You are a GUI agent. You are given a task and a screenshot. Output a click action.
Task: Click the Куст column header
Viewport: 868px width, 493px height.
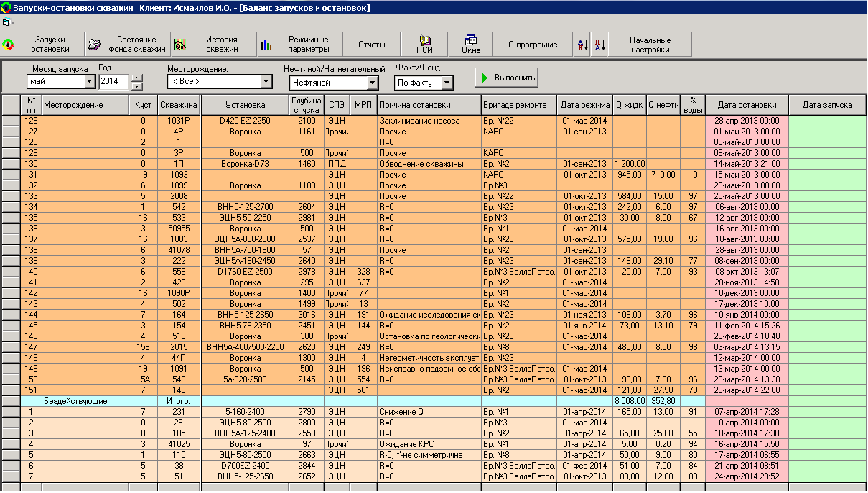tap(144, 105)
